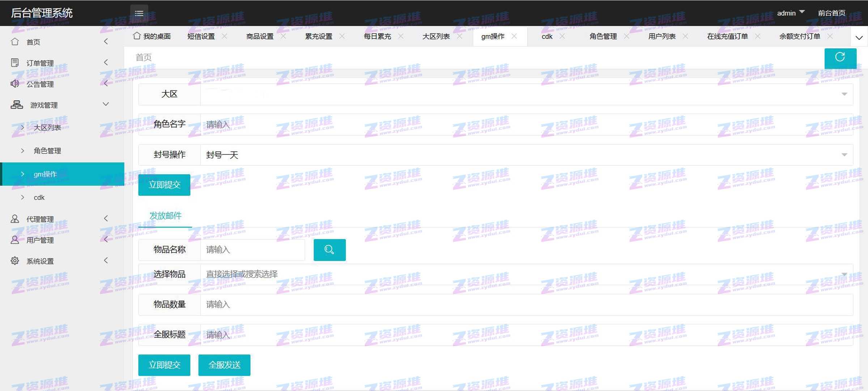Click the home icon next to 首页
Viewport: 868px width, 391px height.
(15, 42)
